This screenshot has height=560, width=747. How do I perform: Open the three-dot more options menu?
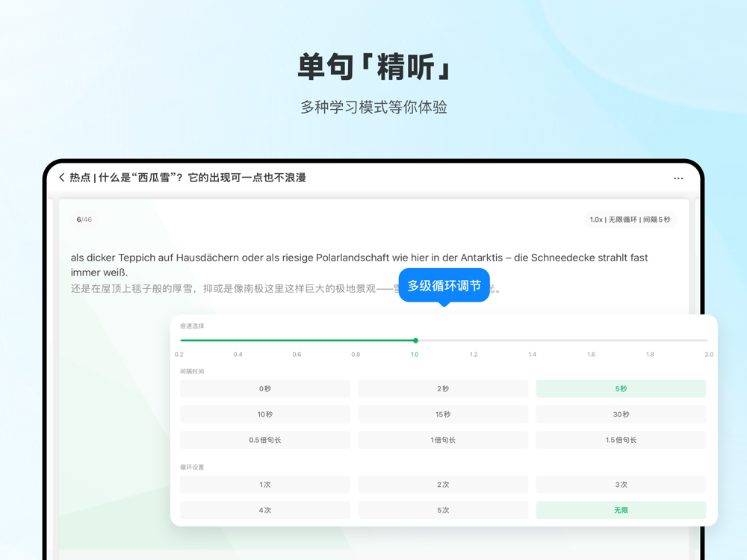(x=678, y=178)
